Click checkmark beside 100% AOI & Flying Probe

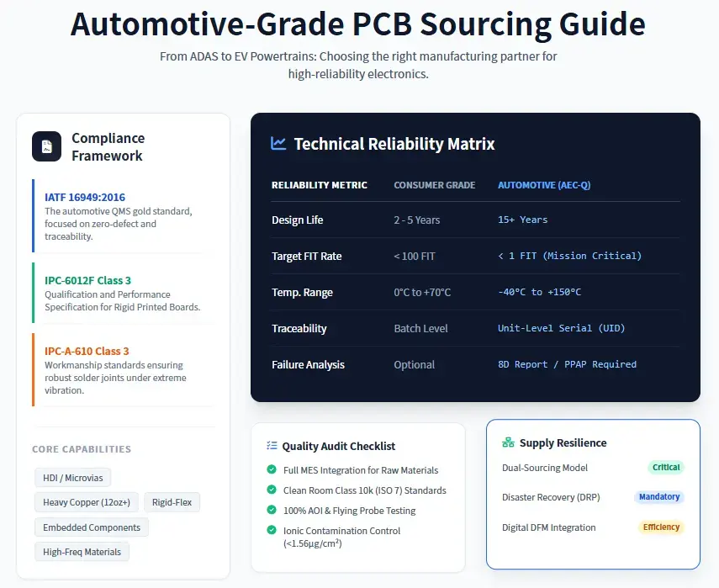272,511
